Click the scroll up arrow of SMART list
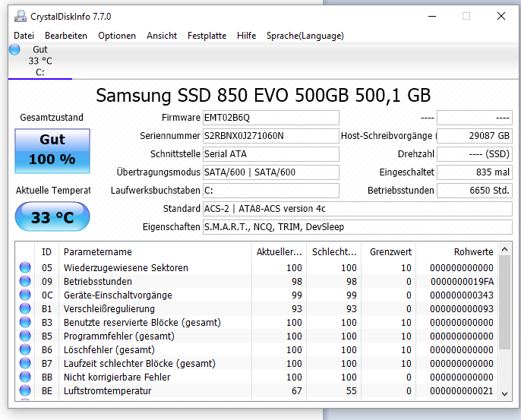The image size is (521, 420). pos(505,249)
